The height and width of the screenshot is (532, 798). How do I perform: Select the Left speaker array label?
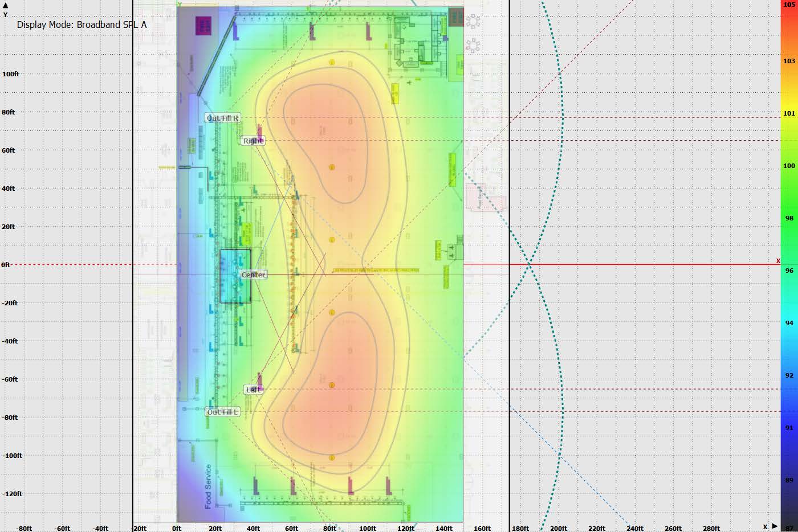pos(253,390)
